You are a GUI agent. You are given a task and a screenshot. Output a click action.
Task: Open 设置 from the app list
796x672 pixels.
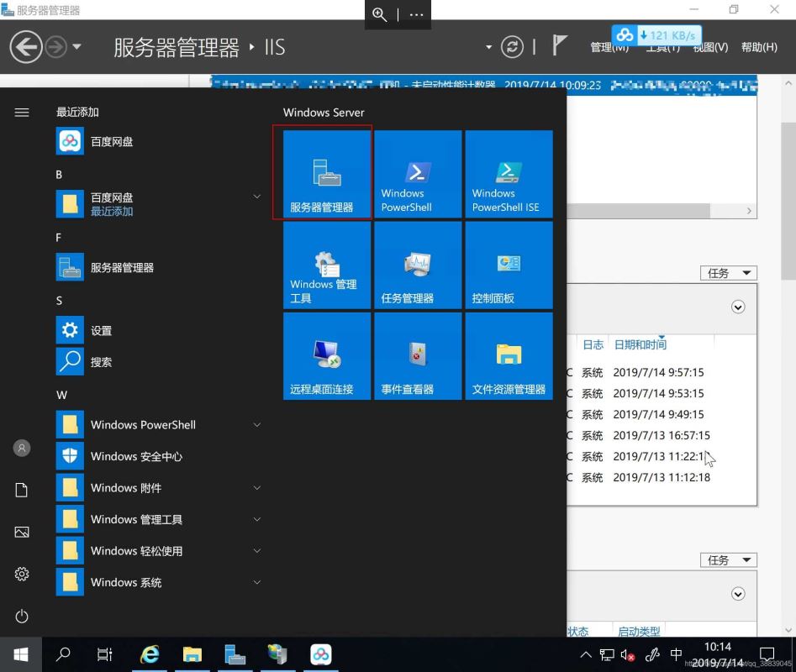101,331
